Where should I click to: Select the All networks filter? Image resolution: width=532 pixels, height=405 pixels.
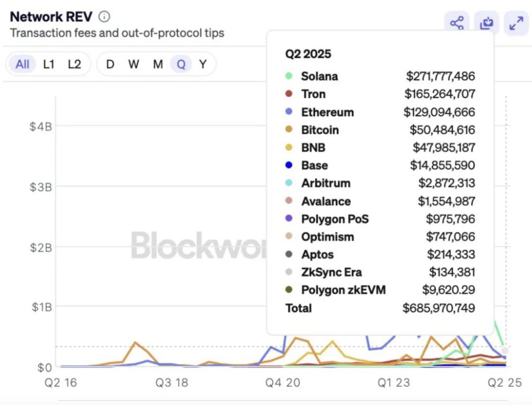pos(22,64)
